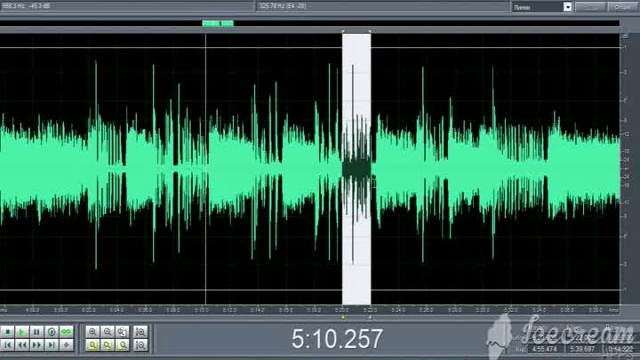Image resolution: width=640 pixels, height=360 pixels.
Task: Start playback with the green Play button
Action: [x=22, y=332]
